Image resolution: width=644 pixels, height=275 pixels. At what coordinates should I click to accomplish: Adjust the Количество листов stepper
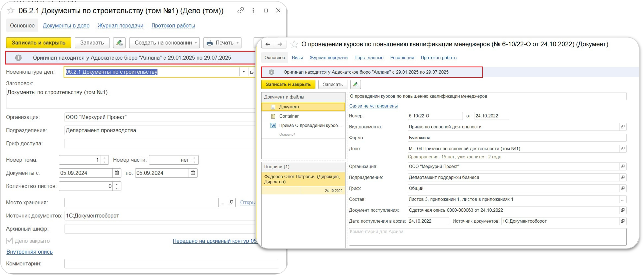point(117,186)
